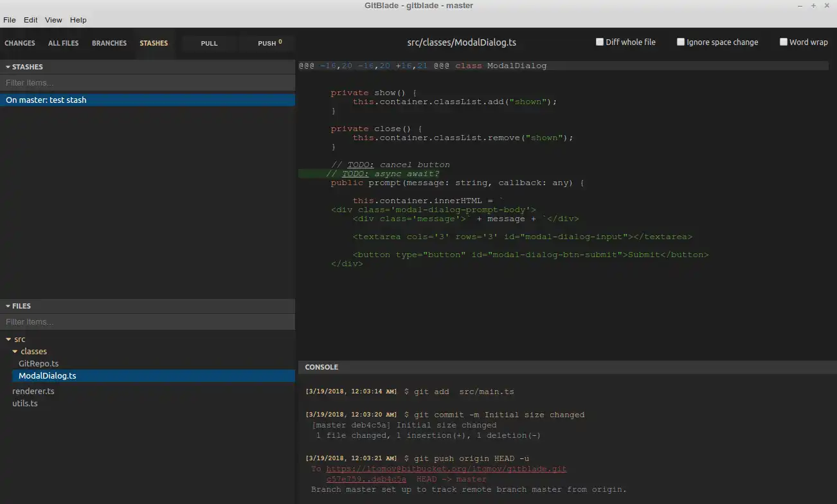Image resolution: width=837 pixels, height=504 pixels.
Task: Click the c57e759..deb4c5a commit range link
Action: [x=366, y=479]
